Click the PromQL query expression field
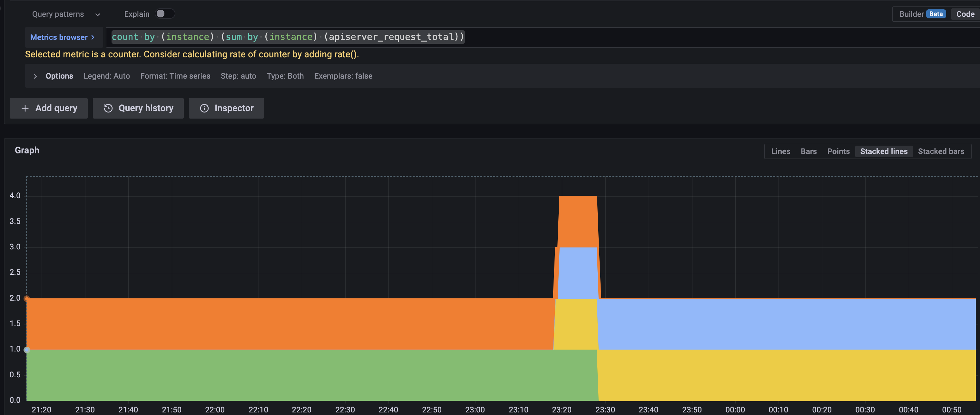Viewport: 980px width, 415px height. click(x=288, y=37)
